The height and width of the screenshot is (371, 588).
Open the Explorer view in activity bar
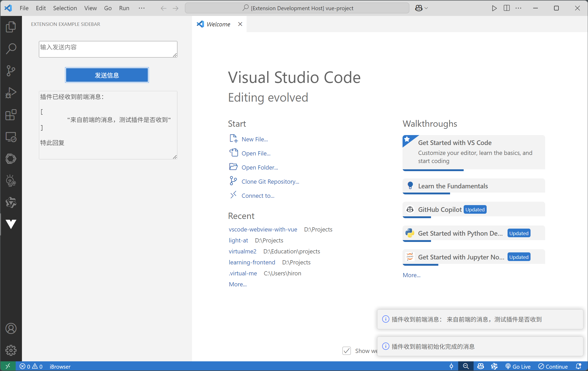point(11,27)
